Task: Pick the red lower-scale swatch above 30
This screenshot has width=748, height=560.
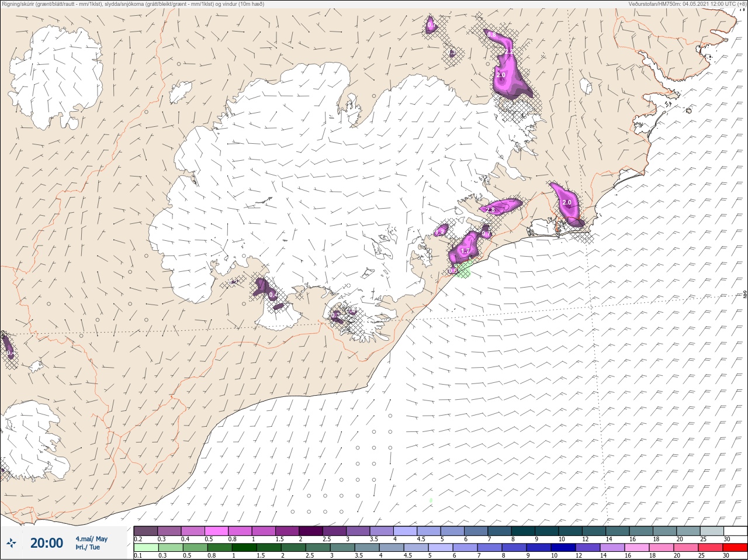Action: (736, 548)
